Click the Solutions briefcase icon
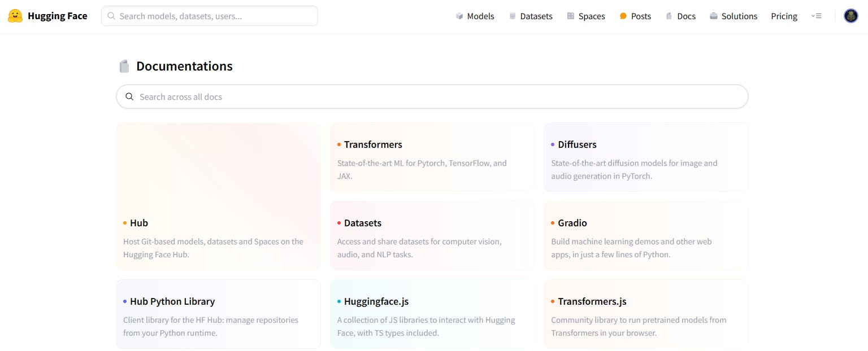868x351 pixels. (714, 16)
